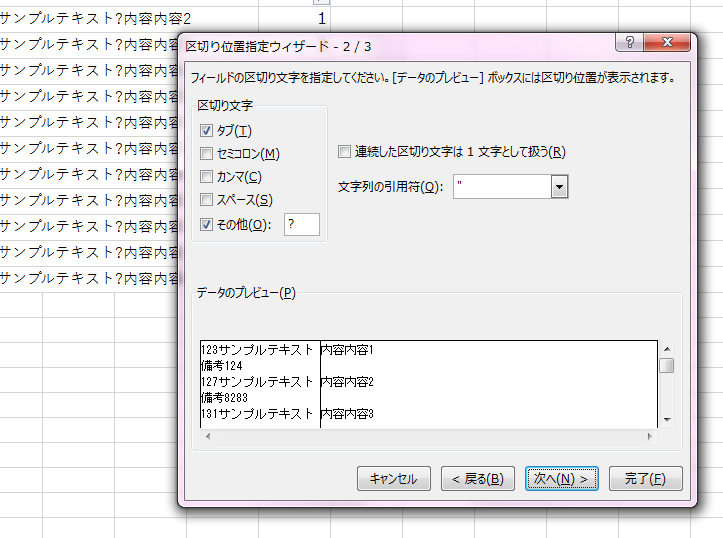Uncheck the タブ delimiter checkbox
The height and width of the screenshot is (538, 723).
(207, 131)
